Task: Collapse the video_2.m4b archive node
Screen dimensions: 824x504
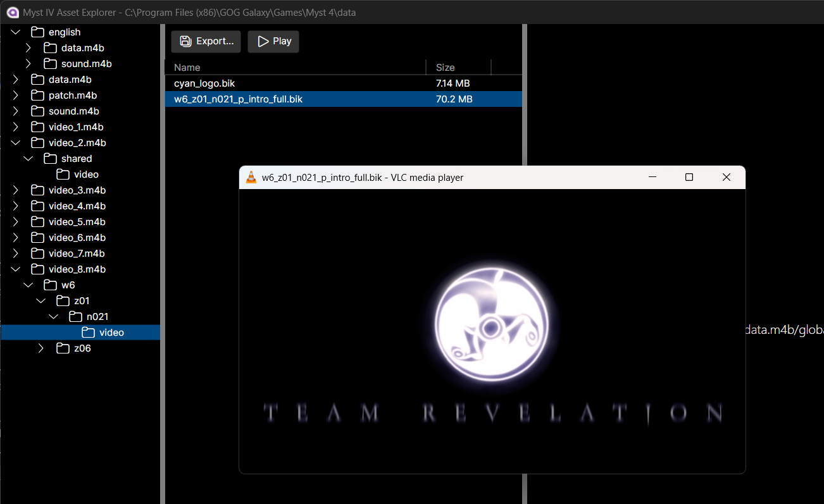Action: click(16, 143)
